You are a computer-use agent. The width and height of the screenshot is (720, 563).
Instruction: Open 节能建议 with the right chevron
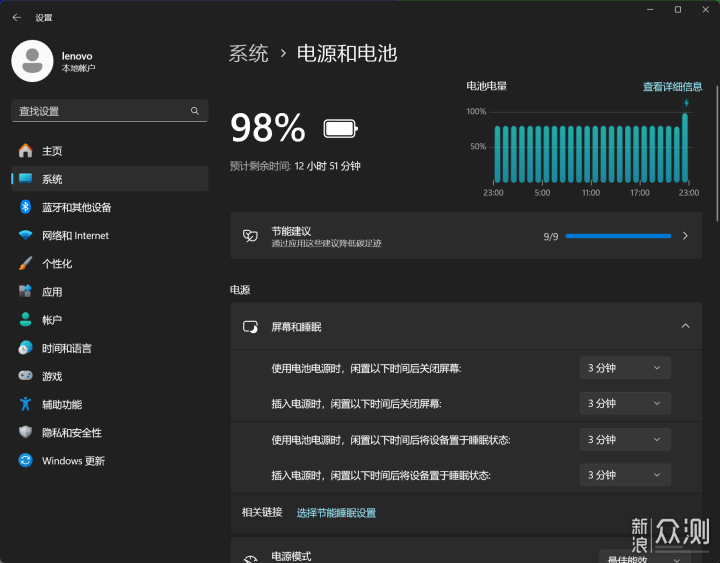click(685, 236)
